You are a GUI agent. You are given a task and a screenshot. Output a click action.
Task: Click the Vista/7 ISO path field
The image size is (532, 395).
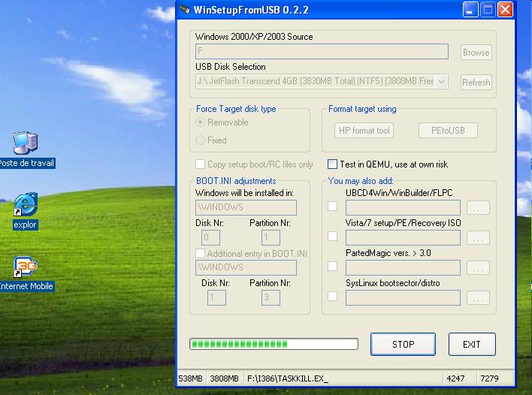pos(403,238)
